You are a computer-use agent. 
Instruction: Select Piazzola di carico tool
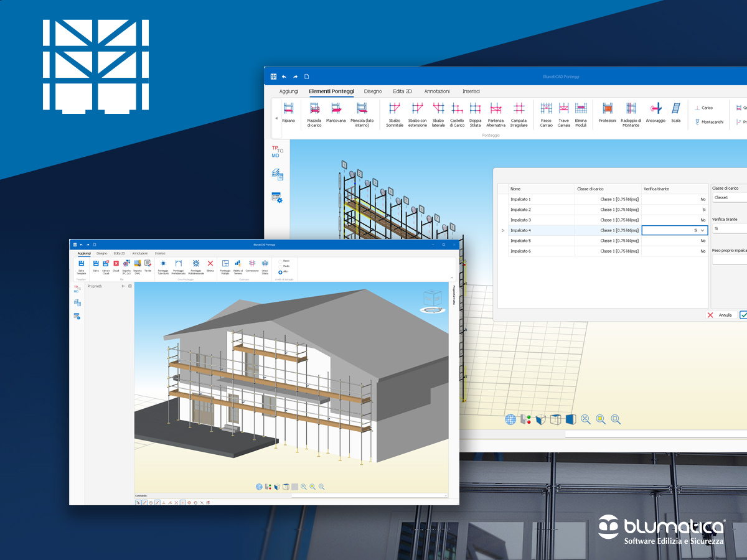tap(314, 115)
